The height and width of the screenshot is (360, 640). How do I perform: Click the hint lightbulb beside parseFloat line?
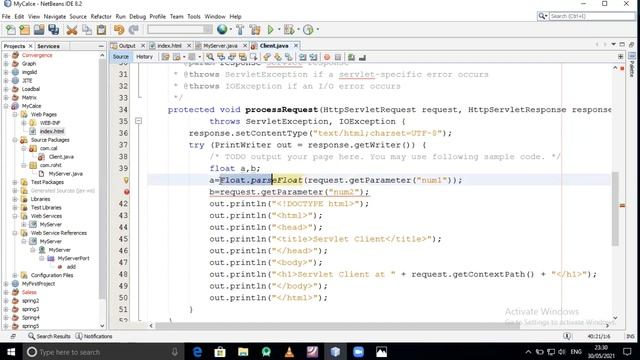coord(126,180)
